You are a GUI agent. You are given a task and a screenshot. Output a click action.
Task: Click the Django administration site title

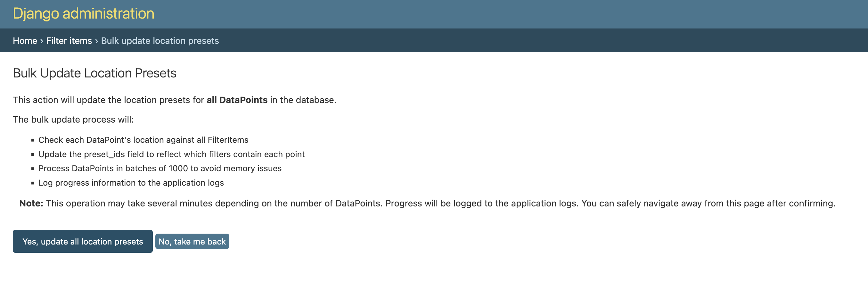click(x=83, y=14)
